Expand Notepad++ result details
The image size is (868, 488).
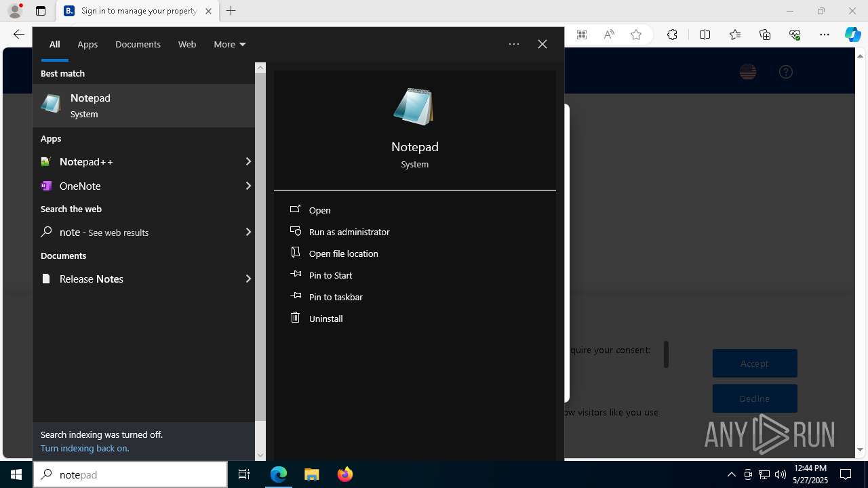pyautogui.click(x=248, y=161)
